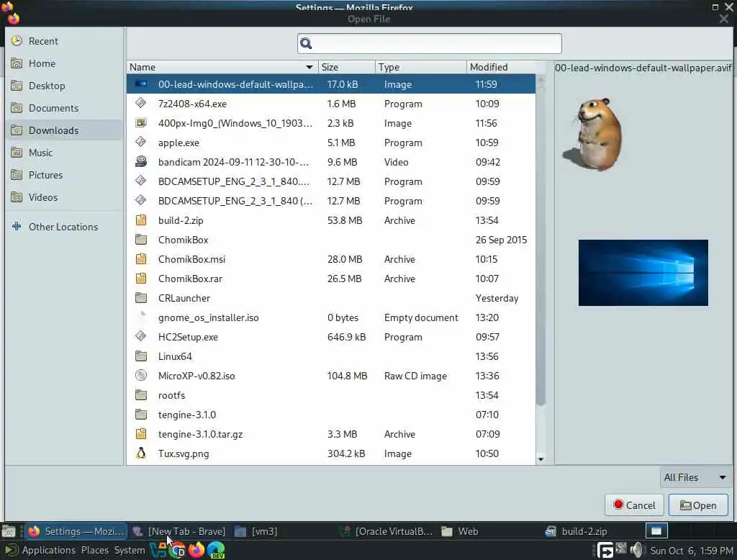Viewport: 737px width, 560px height.
Task: Sort files by the Type column
Action: [x=420, y=67]
